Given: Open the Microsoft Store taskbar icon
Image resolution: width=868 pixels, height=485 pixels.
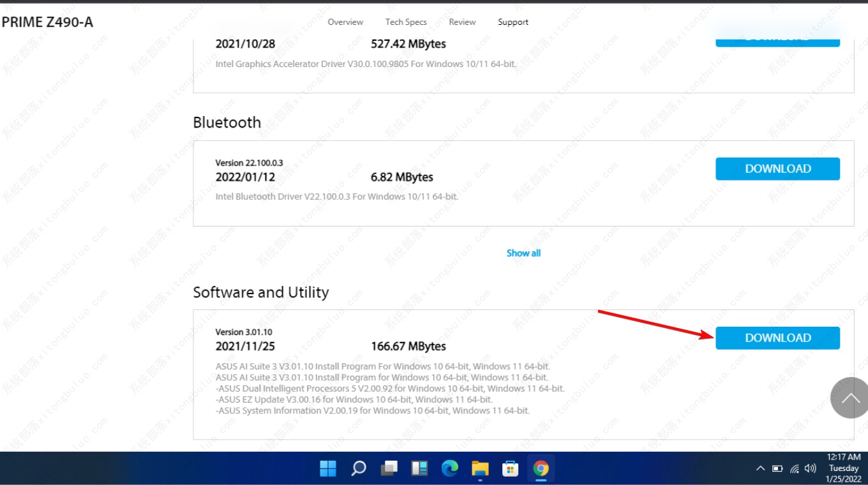Looking at the screenshot, I should click(x=510, y=469).
